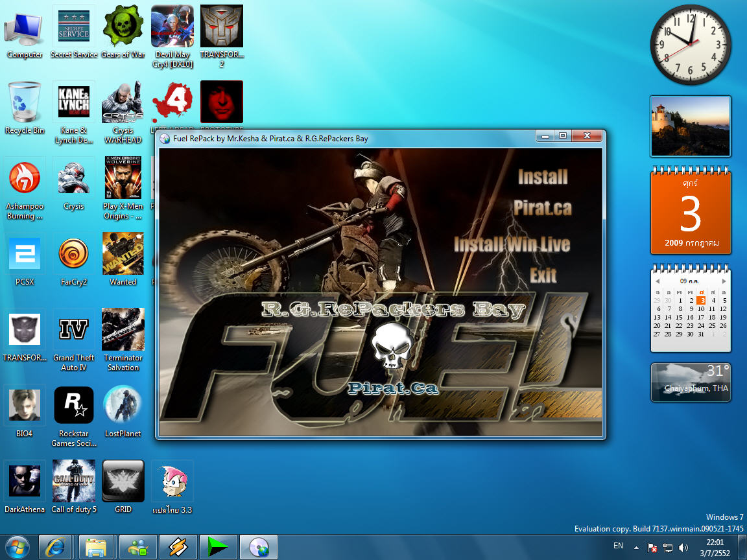The width and height of the screenshot is (747, 560).
Task: Click Install in the Fuel RePack window
Action: tap(543, 177)
